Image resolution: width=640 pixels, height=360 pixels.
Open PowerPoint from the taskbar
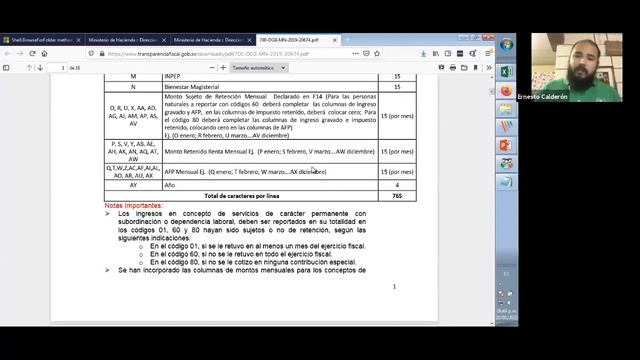506,145
